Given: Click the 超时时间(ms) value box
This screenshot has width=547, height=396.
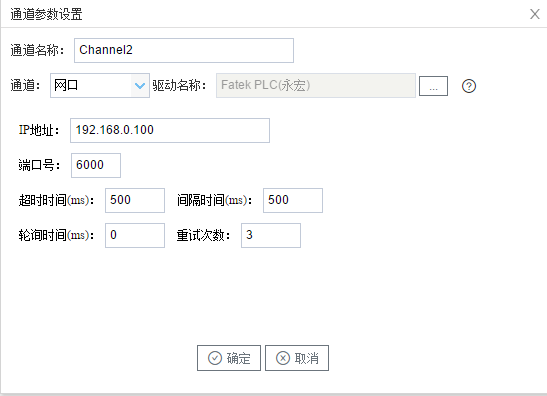Looking at the screenshot, I should point(135,201).
